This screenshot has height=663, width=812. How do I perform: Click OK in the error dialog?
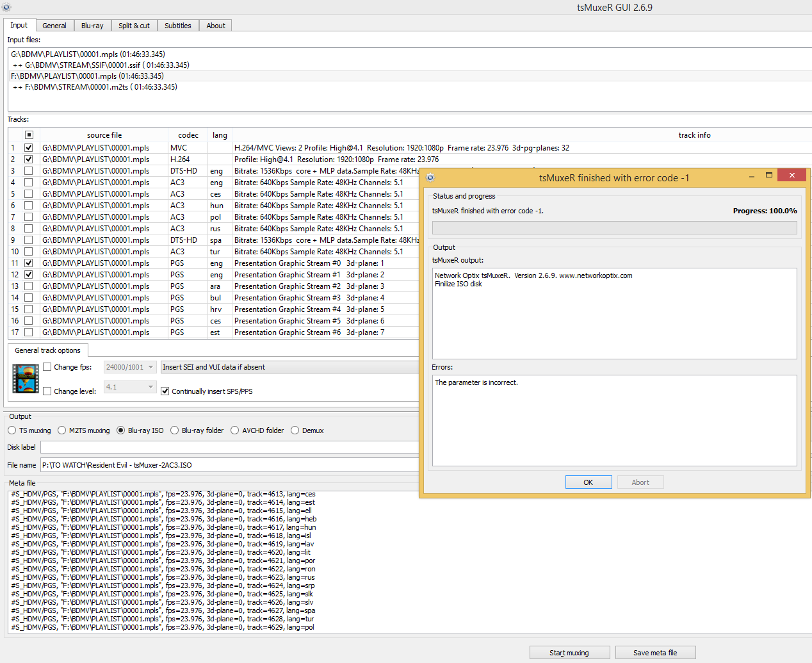pyautogui.click(x=589, y=482)
